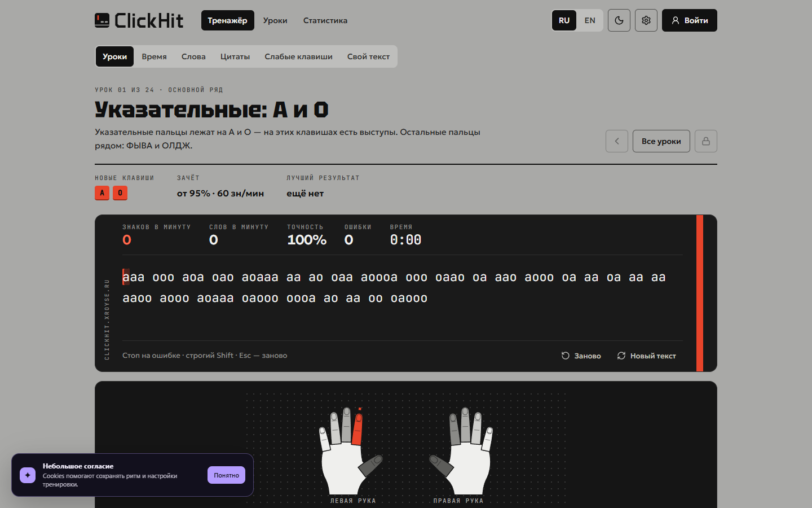Image resolution: width=812 pixels, height=508 pixels.
Task: Click the Войти login button
Action: pyautogui.click(x=690, y=20)
